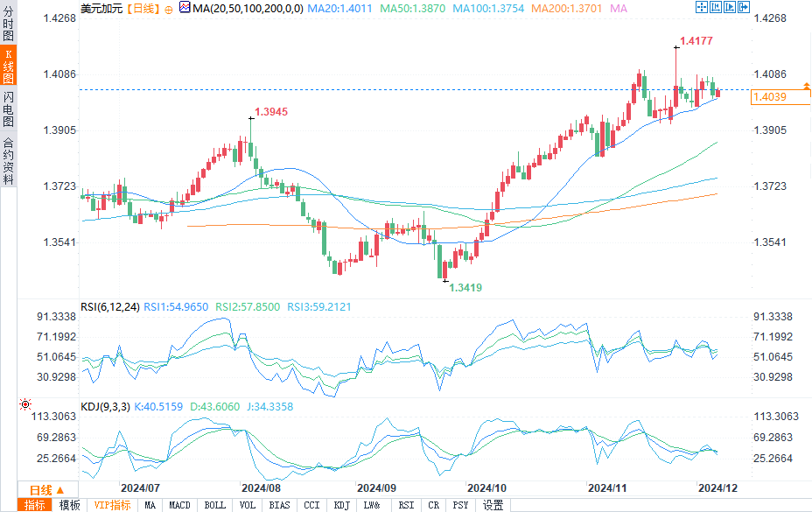
Task: Open the 设置 settings button
Action: click(493, 505)
